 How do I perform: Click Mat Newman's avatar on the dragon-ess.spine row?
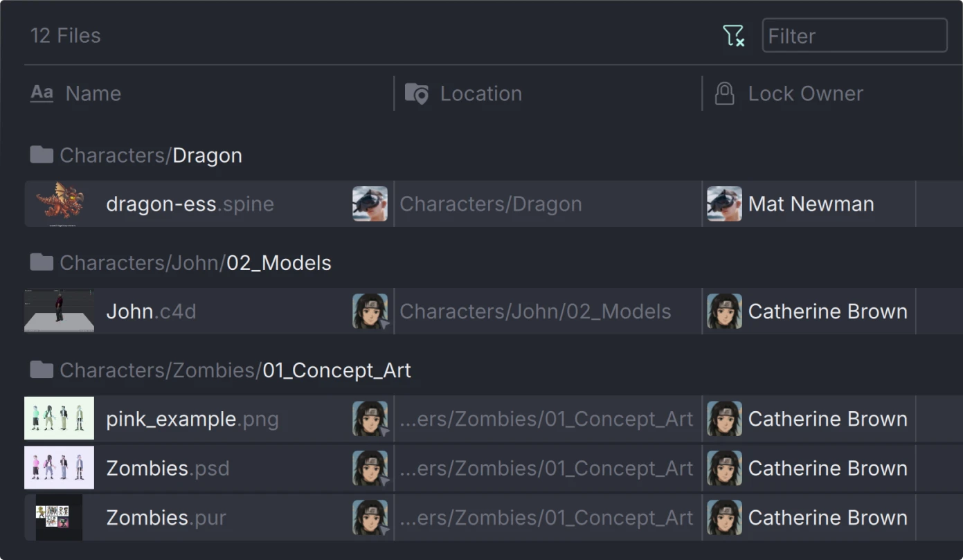pos(723,204)
